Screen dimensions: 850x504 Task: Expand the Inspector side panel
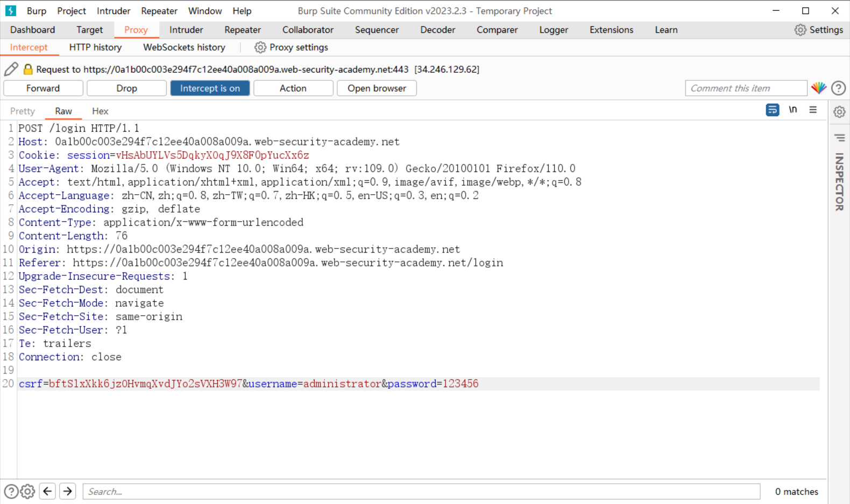[839, 182]
